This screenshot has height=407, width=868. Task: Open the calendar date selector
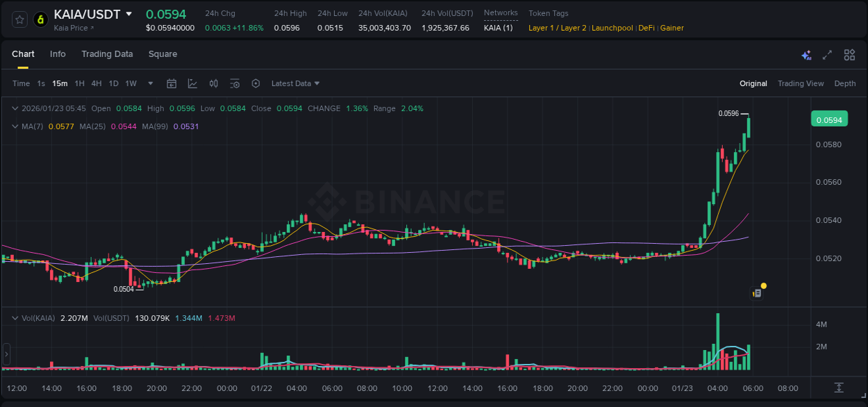172,83
